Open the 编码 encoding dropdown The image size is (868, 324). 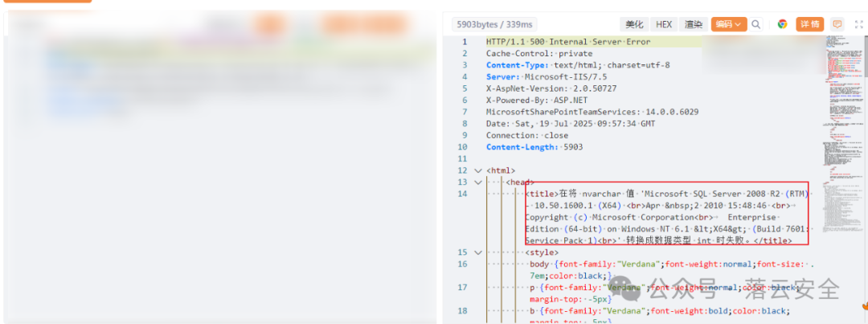(728, 25)
